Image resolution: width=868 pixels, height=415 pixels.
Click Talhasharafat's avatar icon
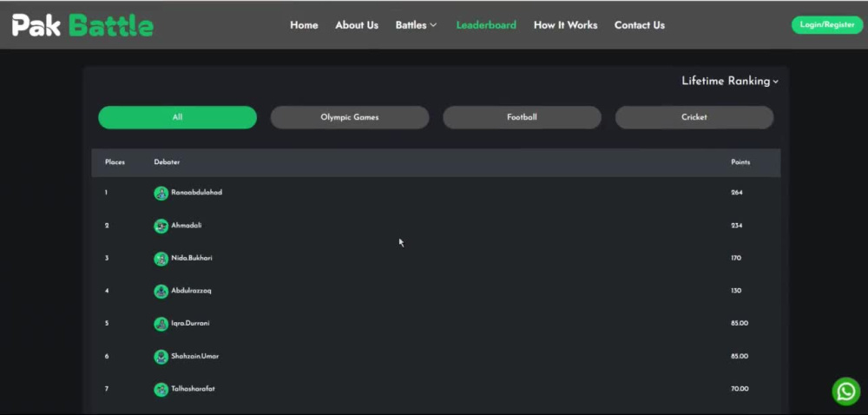(161, 389)
